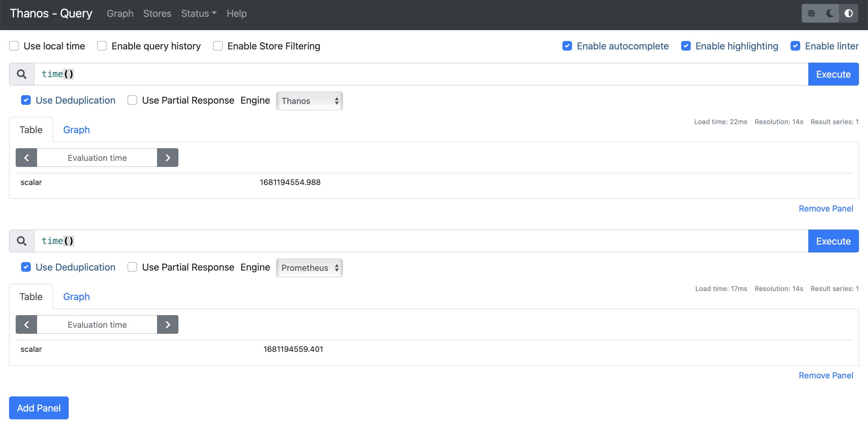Open Help from the navbar

coord(237,14)
